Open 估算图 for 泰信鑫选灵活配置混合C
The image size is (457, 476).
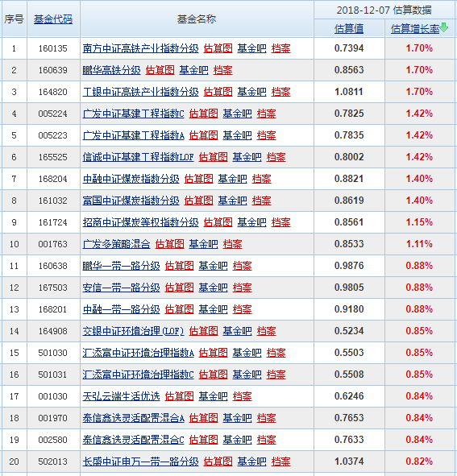tap(203, 440)
